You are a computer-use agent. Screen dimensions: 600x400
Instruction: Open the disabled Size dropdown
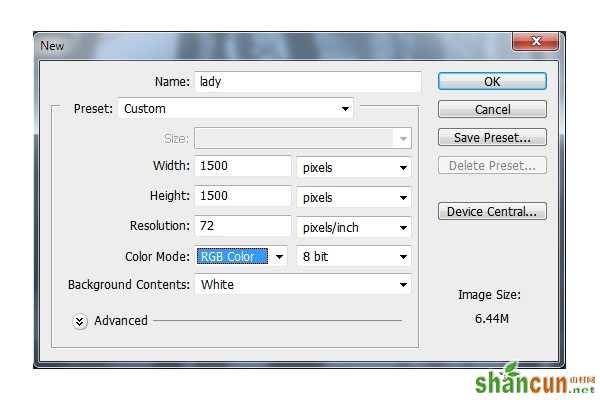tap(303, 138)
